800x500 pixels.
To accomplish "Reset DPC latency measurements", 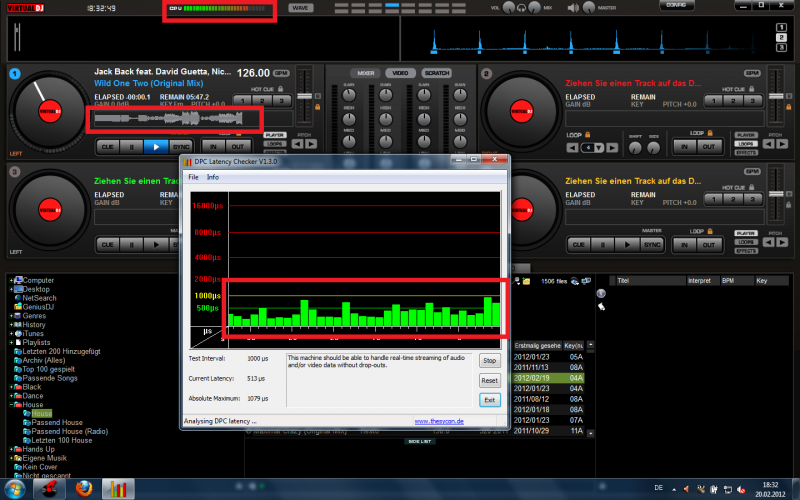I will 489,381.
